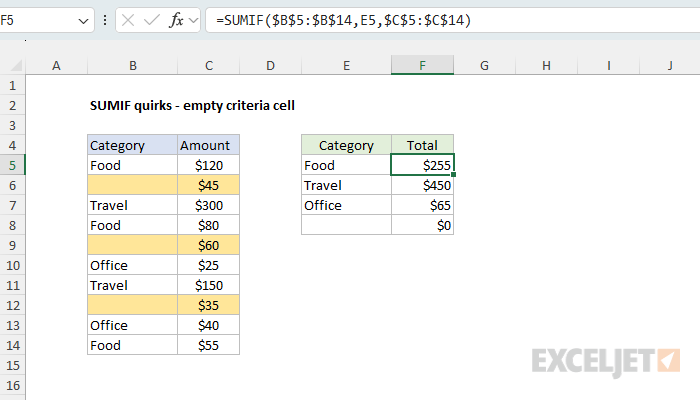Click the highlighted $35 cell
Image resolution: width=700 pixels, height=400 pixels.
tap(208, 305)
